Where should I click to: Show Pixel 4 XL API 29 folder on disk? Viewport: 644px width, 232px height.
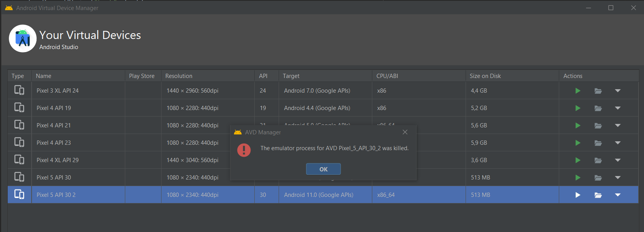[598, 160]
